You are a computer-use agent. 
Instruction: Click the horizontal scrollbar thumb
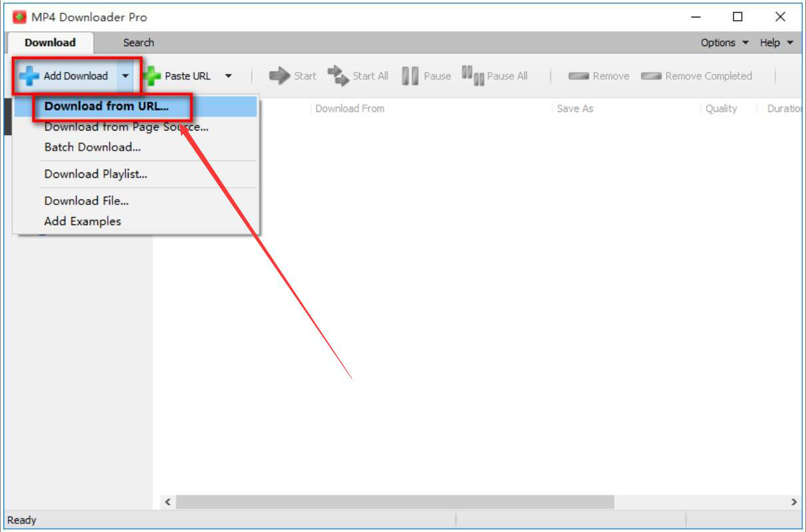(395, 502)
